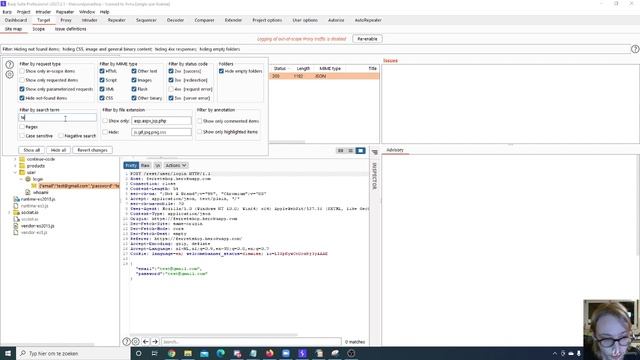Open Mail app from taskbar
Image resolution: width=640 pixels, height=360 pixels.
click(204, 353)
